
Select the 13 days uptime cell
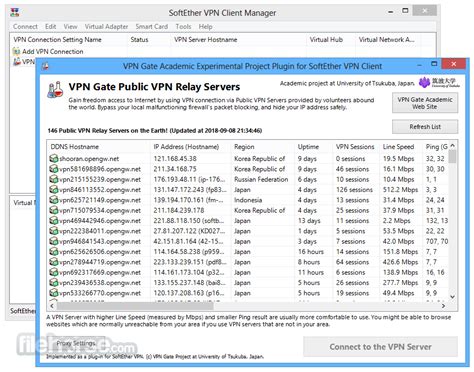point(309,221)
